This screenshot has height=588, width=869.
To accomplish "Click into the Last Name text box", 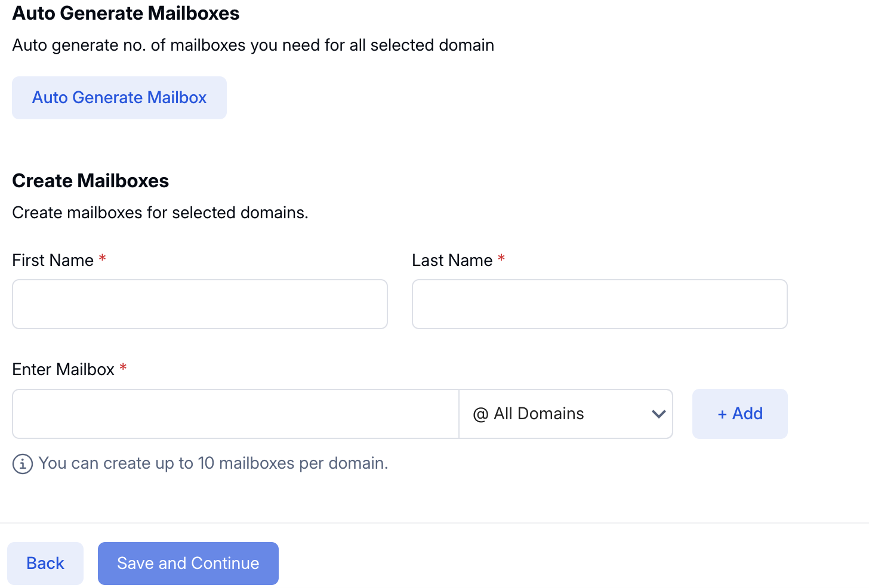I will pos(599,304).
